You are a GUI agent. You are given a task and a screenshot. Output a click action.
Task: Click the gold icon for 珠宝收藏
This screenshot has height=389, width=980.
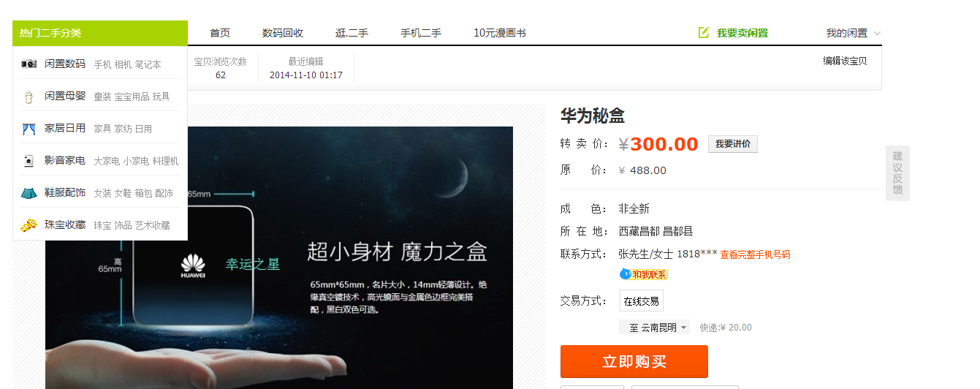[29, 225]
